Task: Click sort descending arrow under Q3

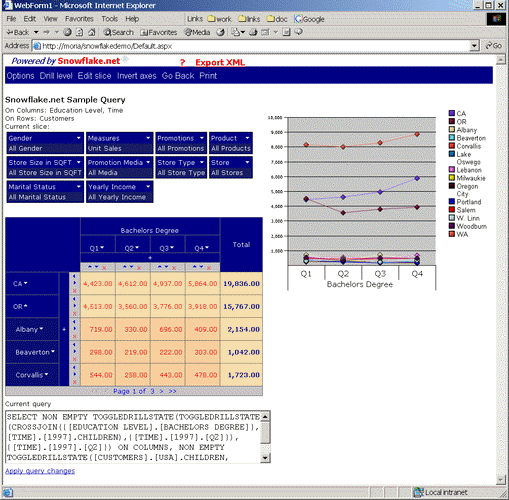Action: (166, 267)
